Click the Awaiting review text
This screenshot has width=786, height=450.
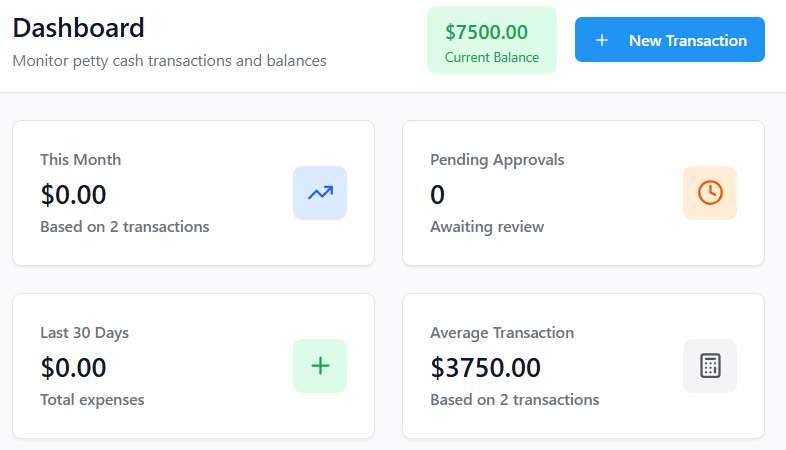(487, 227)
